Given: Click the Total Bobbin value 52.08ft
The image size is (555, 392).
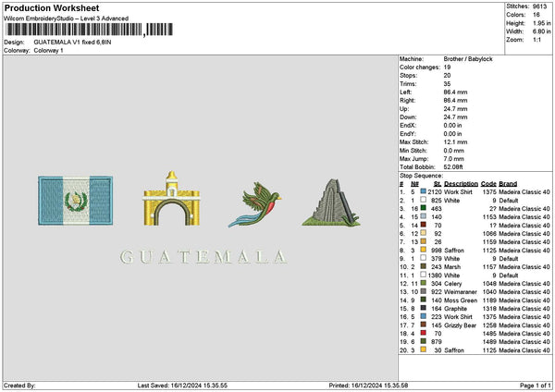Looking at the screenshot, I should click(x=453, y=167).
